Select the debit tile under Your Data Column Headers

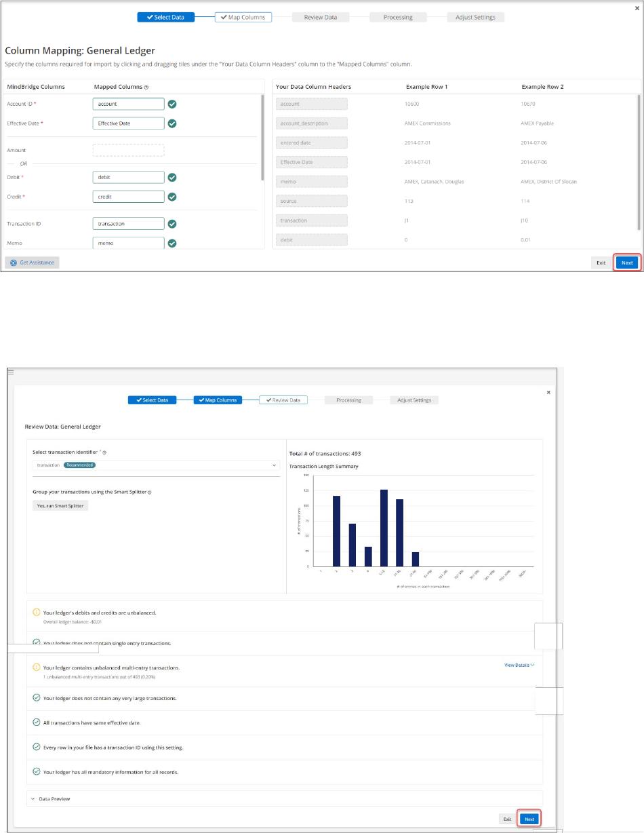[x=312, y=239]
